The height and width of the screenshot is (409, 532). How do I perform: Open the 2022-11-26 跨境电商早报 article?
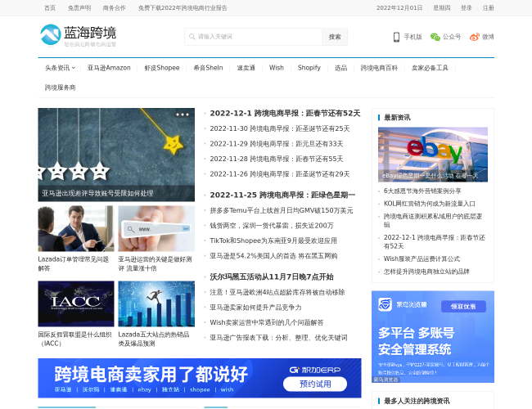coord(280,174)
